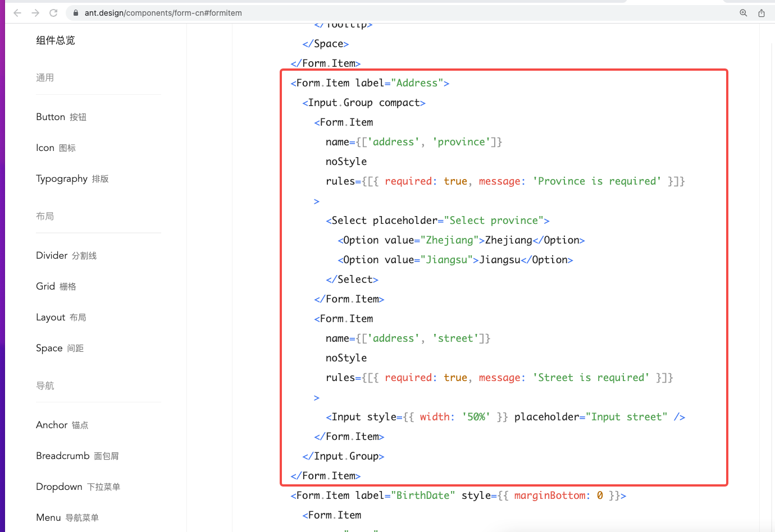Open site security info via the padlock
Screen dimensions: 775x532
click(x=75, y=13)
